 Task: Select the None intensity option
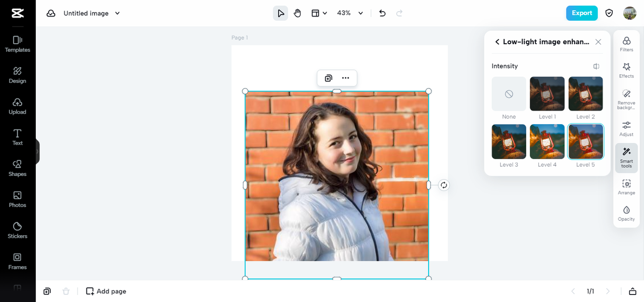point(509,93)
